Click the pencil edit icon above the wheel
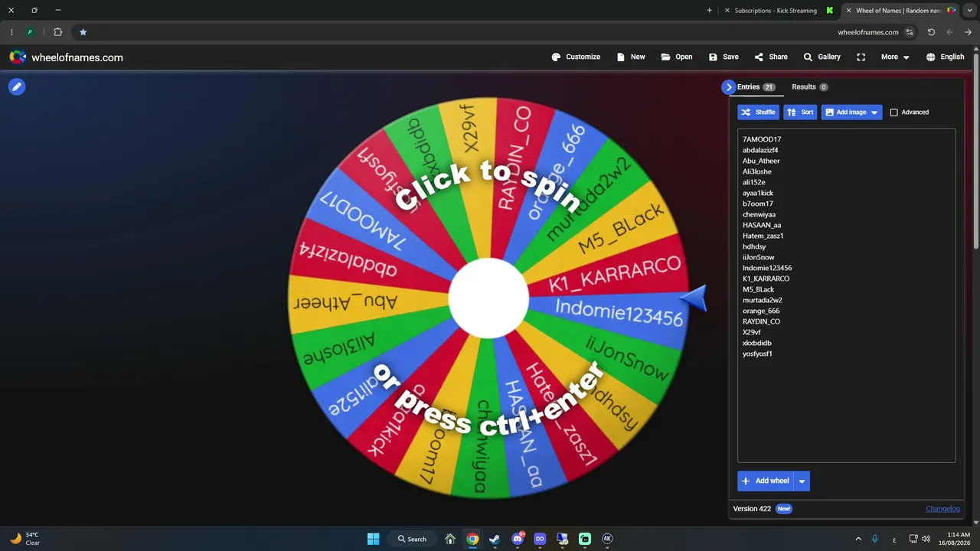The image size is (980, 551). click(x=16, y=86)
